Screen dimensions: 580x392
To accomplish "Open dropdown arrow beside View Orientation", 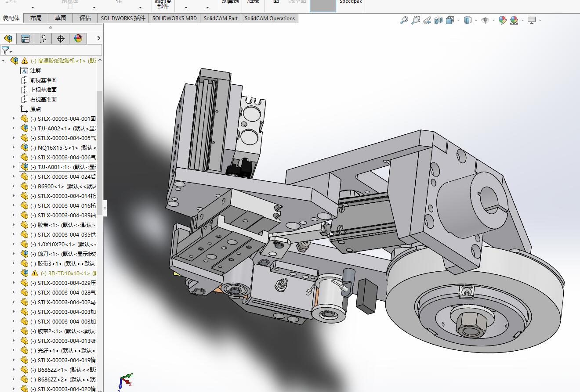I will pyautogui.click(x=458, y=20).
